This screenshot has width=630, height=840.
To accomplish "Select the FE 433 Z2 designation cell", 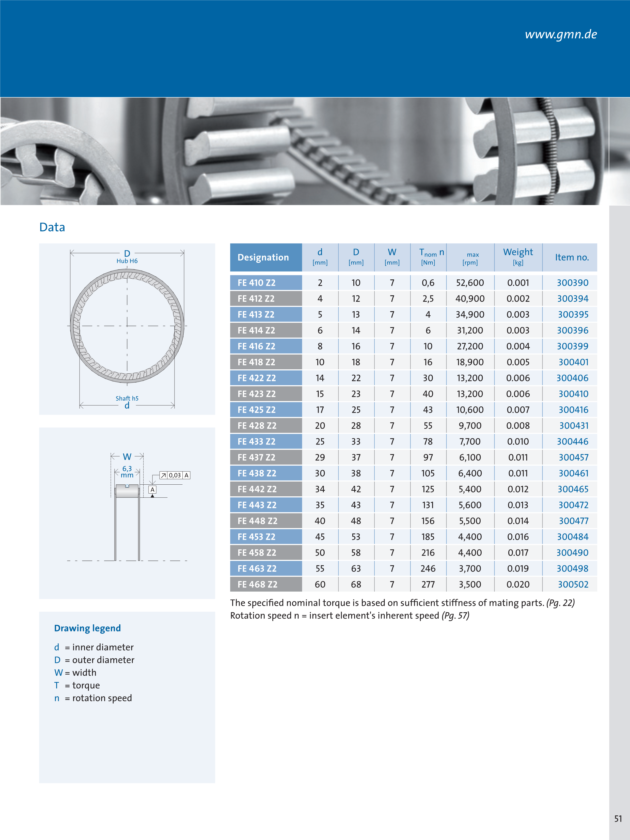I will (266, 442).
